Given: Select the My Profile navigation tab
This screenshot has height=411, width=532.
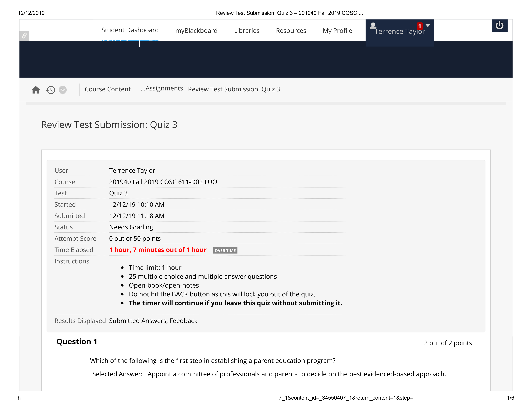Looking at the screenshot, I should [x=337, y=30].
